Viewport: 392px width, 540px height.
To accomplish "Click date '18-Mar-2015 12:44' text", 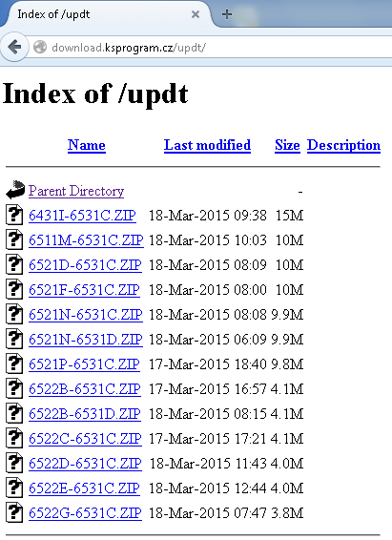I will coord(208,488).
